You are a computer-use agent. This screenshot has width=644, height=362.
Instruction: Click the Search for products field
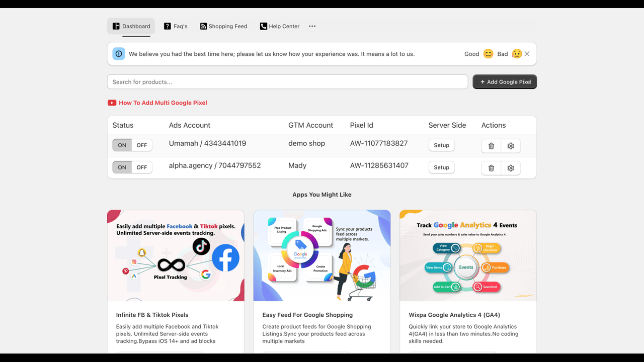click(x=288, y=82)
